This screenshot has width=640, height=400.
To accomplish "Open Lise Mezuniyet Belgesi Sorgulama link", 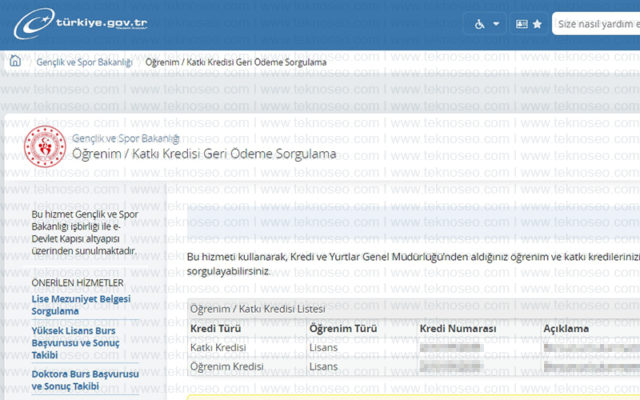I will tap(81, 305).
